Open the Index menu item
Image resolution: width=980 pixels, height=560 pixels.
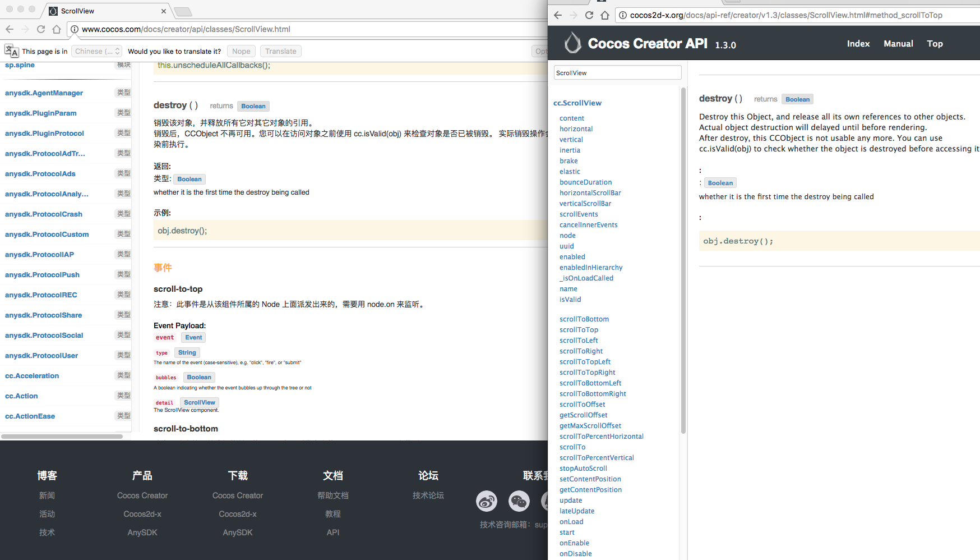click(858, 44)
